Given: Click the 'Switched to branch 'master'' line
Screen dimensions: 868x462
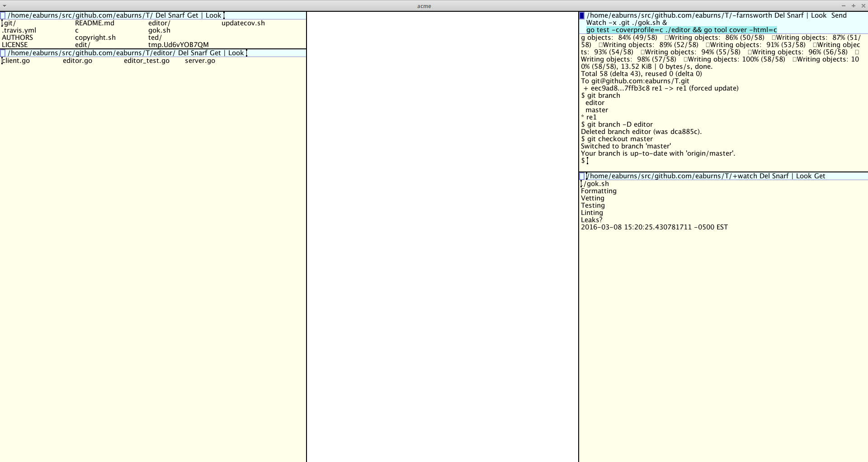Looking at the screenshot, I should pos(626,146).
